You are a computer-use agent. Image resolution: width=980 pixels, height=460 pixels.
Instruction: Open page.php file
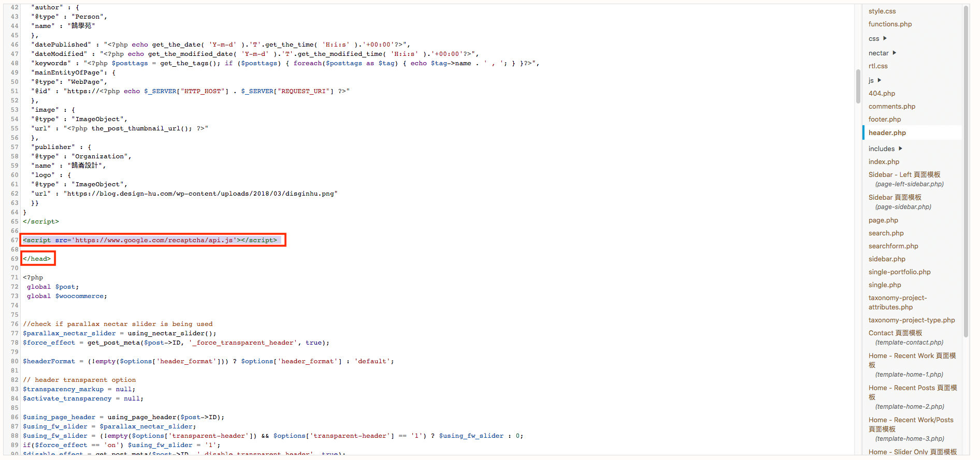(x=883, y=220)
